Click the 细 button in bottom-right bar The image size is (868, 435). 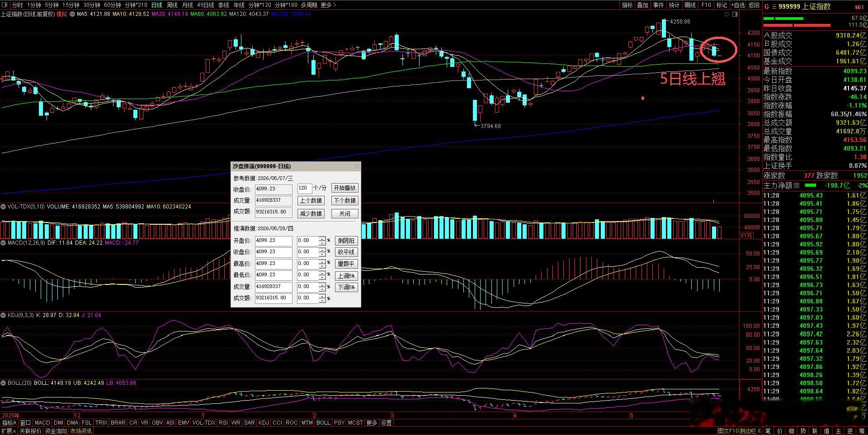(x=792, y=431)
